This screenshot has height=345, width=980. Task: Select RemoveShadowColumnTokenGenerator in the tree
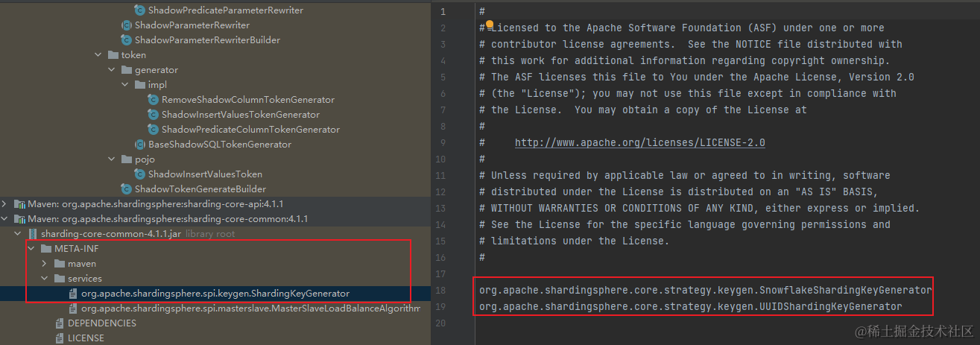click(x=248, y=99)
